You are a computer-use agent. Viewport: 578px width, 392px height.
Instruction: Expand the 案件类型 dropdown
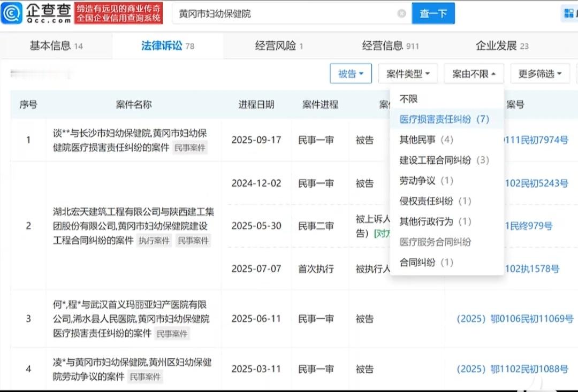coord(408,74)
